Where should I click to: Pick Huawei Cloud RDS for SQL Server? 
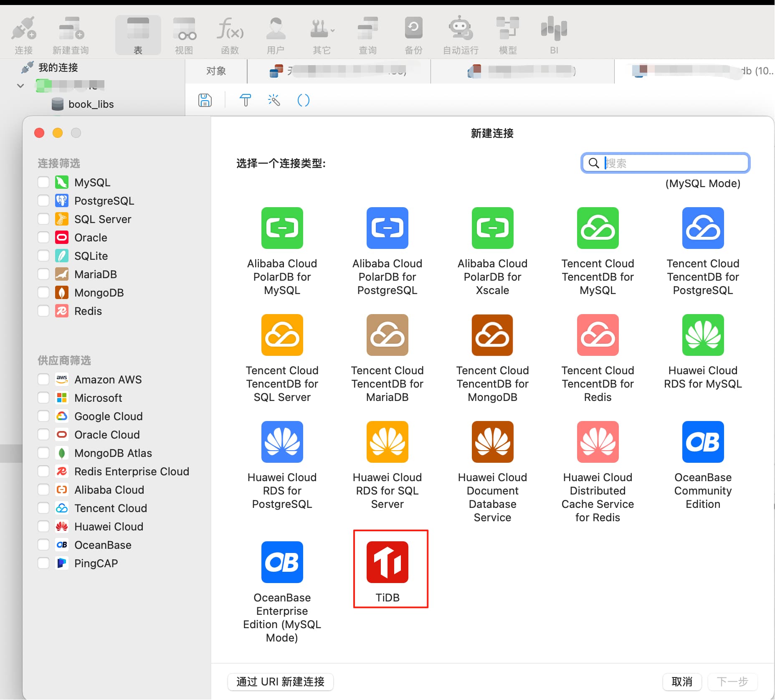coord(387,442)
